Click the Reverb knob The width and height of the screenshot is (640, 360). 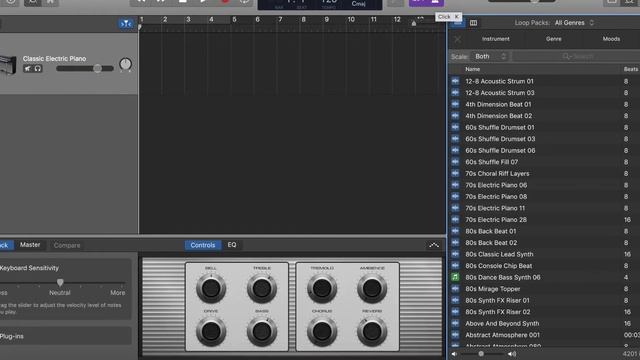point(372,332)
